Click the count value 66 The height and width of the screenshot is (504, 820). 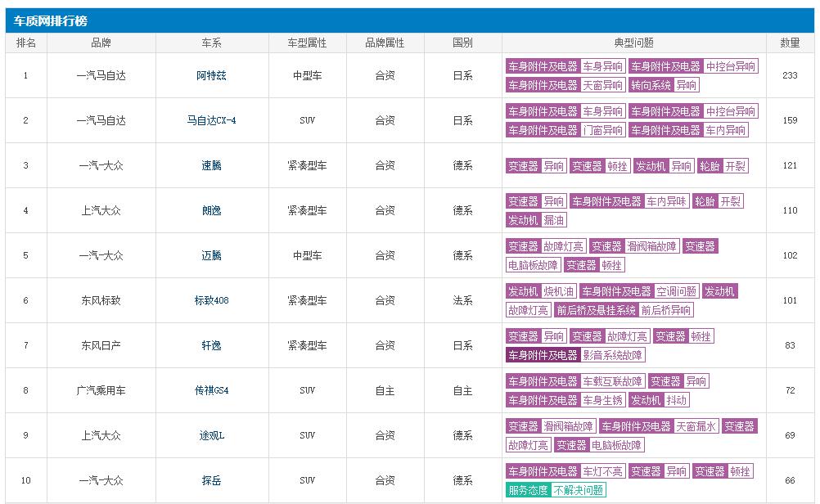tap(790, 480)
